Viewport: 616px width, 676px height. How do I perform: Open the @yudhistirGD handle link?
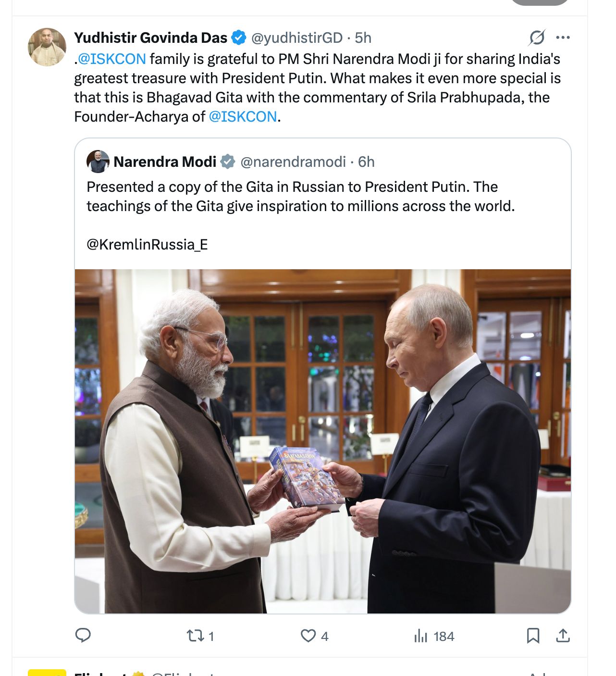296,38
